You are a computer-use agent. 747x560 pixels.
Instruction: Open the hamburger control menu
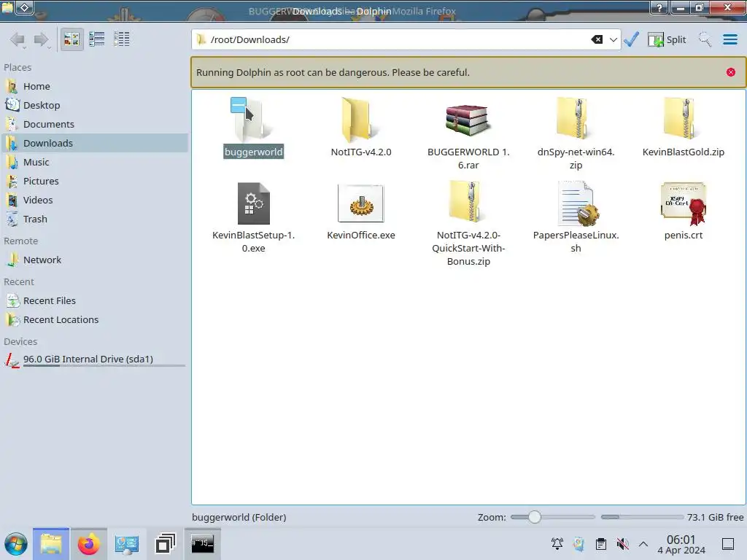coord(729,39)
